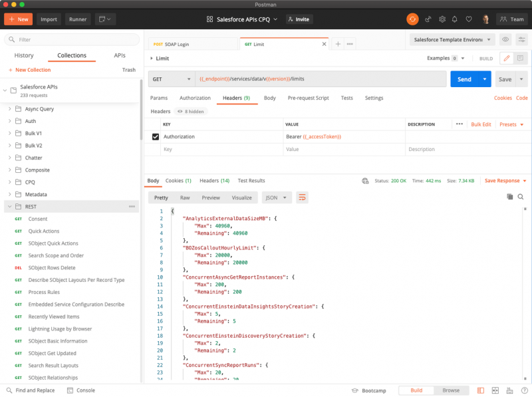The image size is (532, 397).
Task: Click the Import button
Action: click(49, 19)
